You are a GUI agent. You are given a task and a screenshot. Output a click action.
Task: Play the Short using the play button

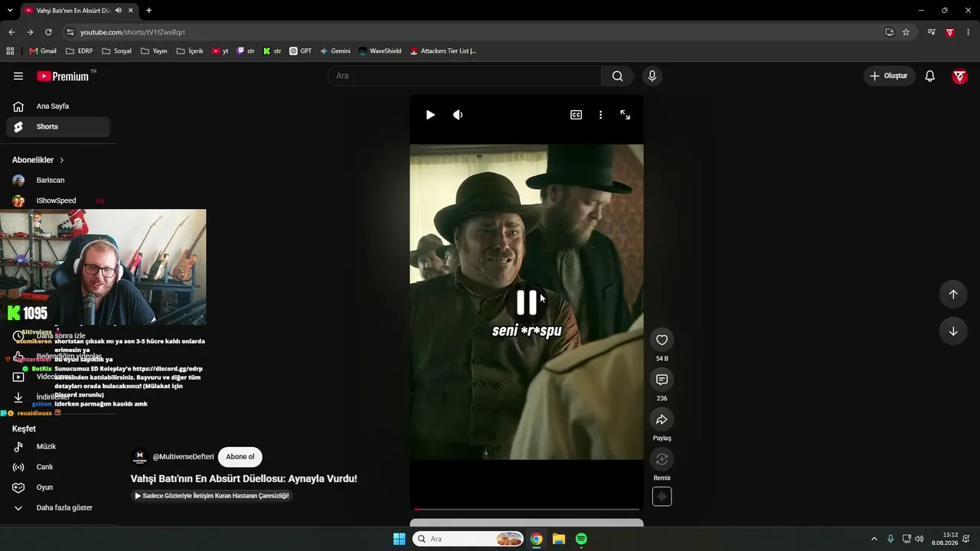[x=430, y=115]
